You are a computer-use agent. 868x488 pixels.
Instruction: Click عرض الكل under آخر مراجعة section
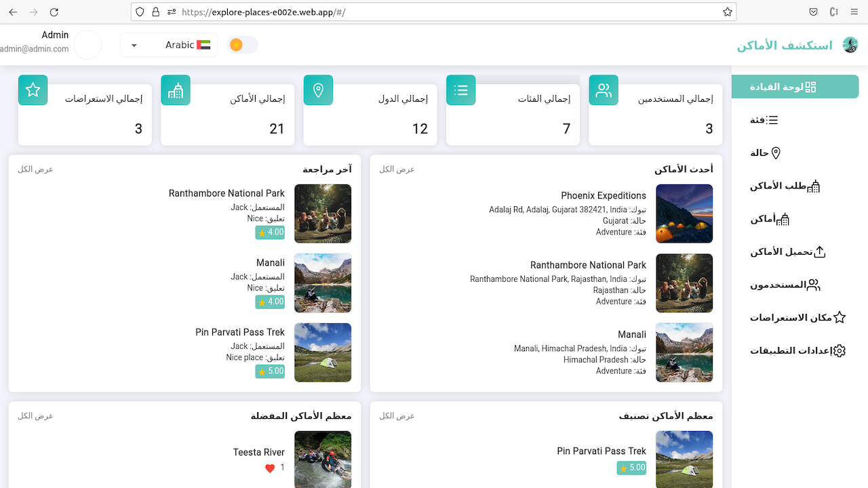[35, 169]
